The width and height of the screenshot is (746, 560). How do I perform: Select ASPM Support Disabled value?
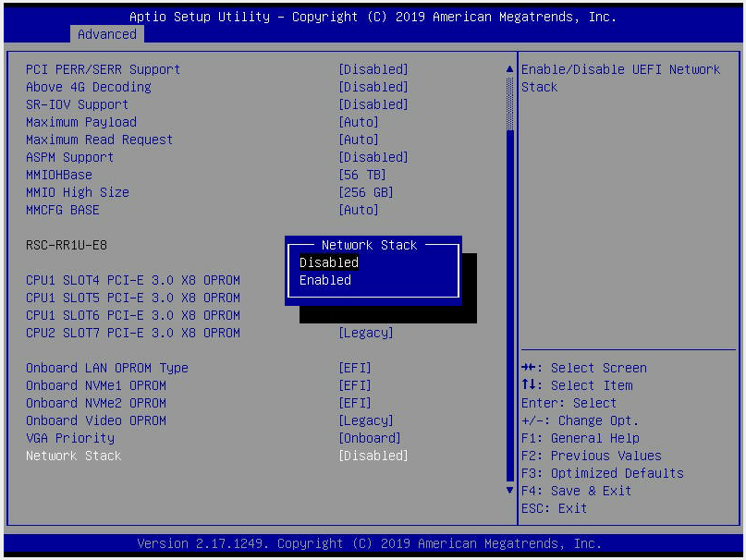(x=373, y=157)
